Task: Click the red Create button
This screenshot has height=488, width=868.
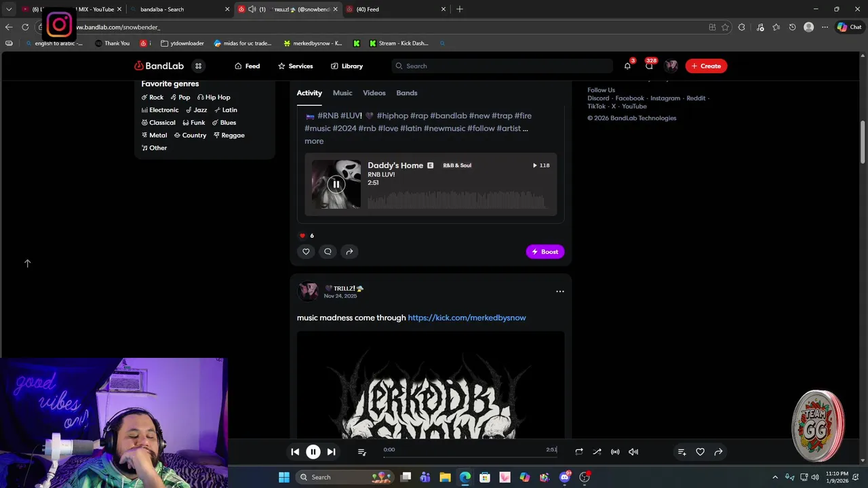Action: point(706,66)
